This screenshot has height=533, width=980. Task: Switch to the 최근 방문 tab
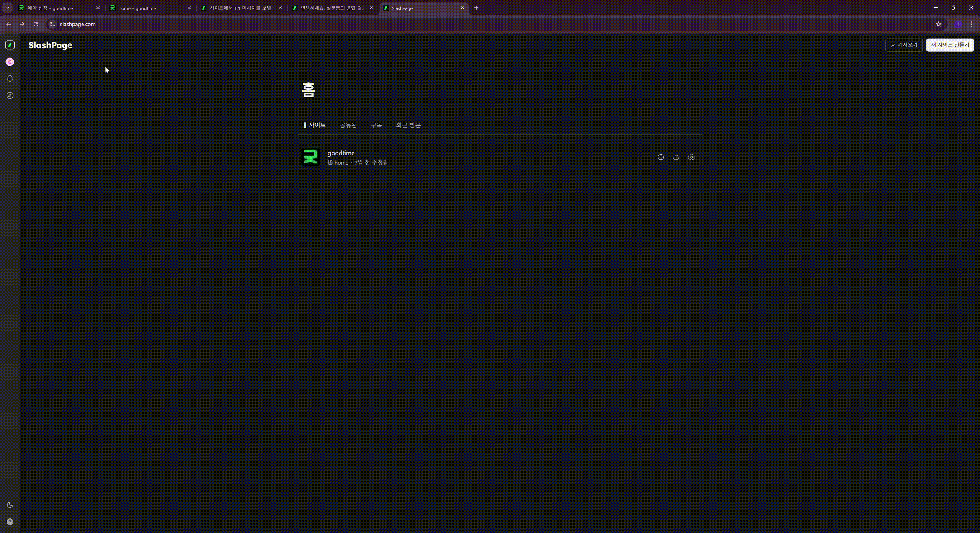pyautogui.click(x=408, y=125)
